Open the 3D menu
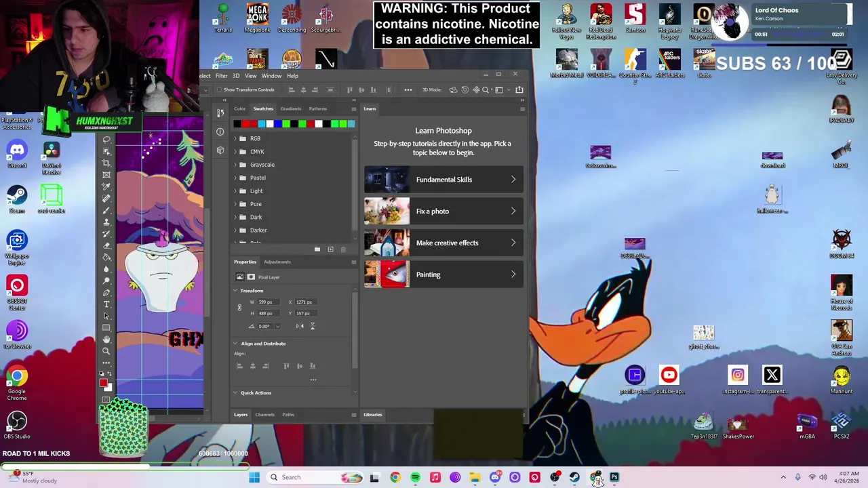Viewport: 868px width, 488px height. [236, 76]
